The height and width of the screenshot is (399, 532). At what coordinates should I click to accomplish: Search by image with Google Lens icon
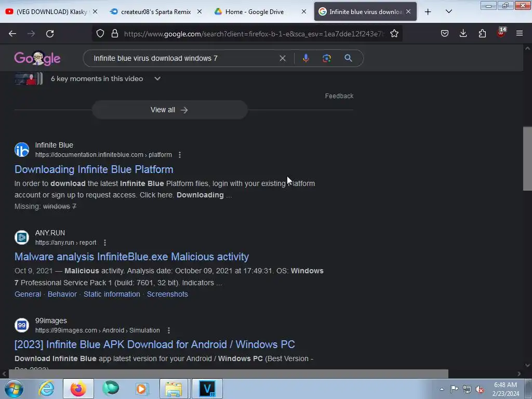[326, 58]
